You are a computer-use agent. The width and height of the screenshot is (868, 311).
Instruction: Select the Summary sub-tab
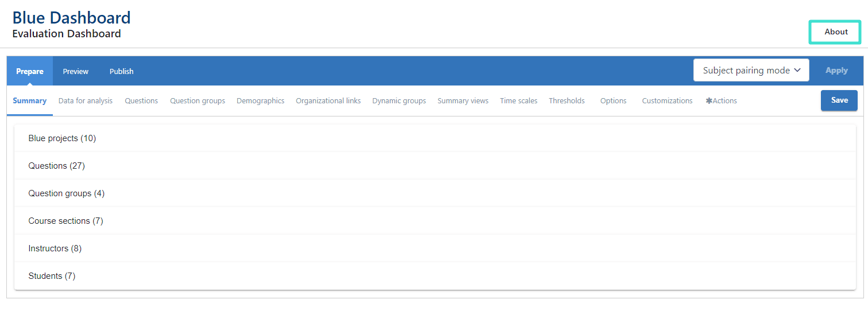30,100
